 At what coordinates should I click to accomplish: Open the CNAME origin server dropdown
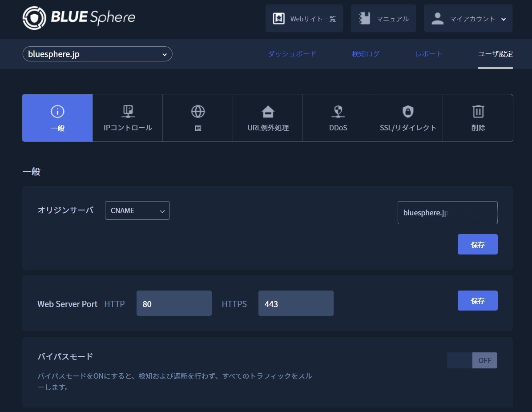pyautogui.click(x=137, y=210)
